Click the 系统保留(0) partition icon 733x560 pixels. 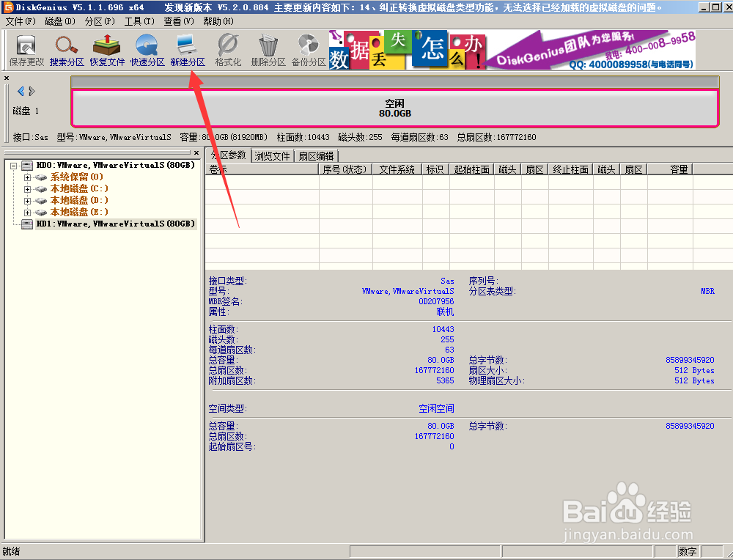click(x=40, y=177)
